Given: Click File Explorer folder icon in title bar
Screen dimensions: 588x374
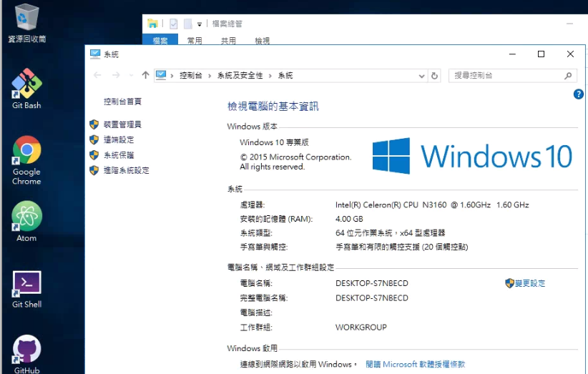Looking at the screenshot, I should coord(152,24).
